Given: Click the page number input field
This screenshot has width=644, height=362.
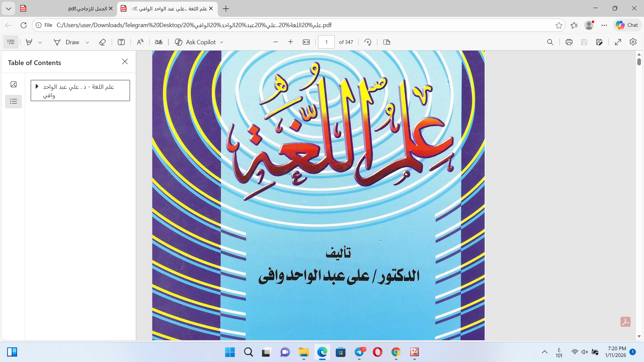Looking at the screenshot, I should 326,42.
